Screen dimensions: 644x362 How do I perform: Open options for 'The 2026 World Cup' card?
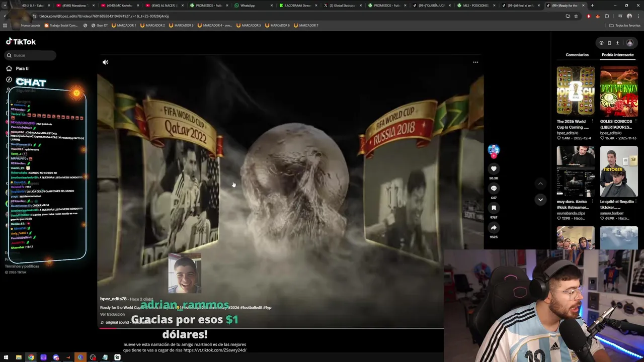593,122
